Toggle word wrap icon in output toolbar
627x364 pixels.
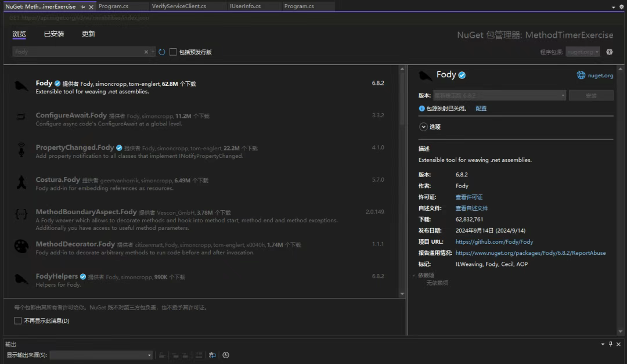tap(212, 355)
